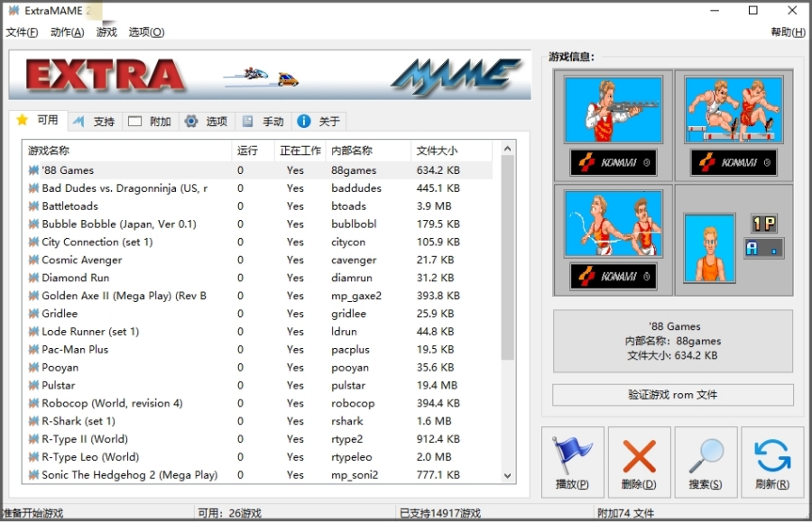Click the 验证游戏 rom 文件 button
The width and height of the screenshot is (812, 522).
(x=672, y=395)
